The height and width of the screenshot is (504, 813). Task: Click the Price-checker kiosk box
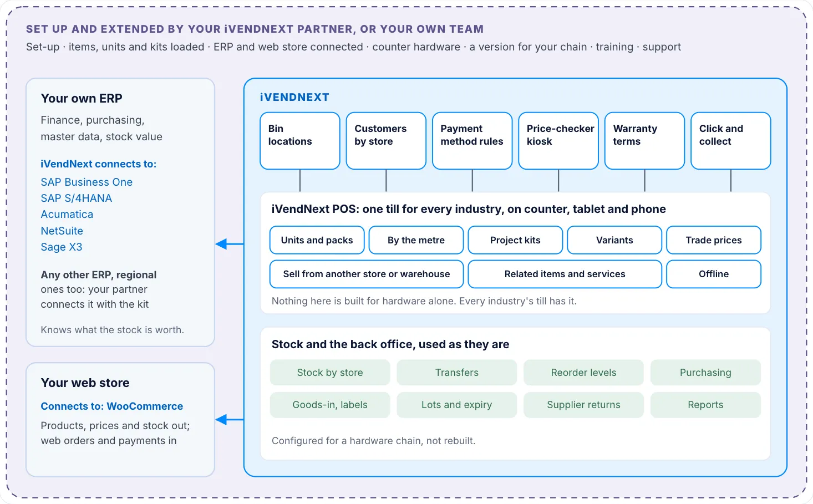[x=558, y=141]
